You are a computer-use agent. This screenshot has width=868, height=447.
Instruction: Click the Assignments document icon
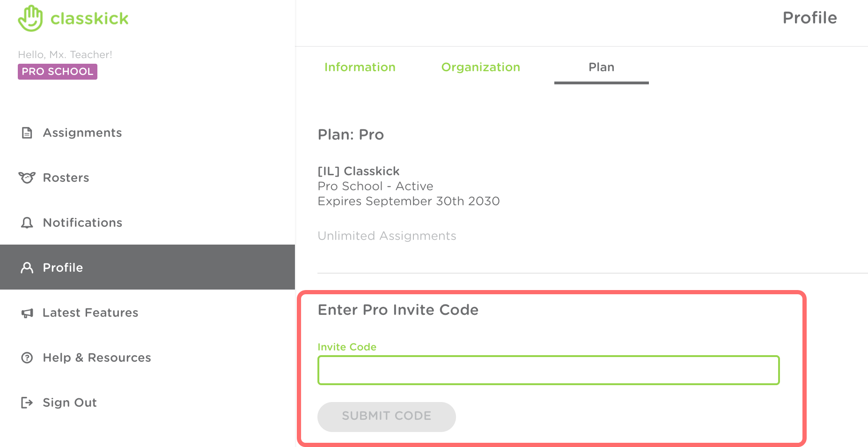27,133
